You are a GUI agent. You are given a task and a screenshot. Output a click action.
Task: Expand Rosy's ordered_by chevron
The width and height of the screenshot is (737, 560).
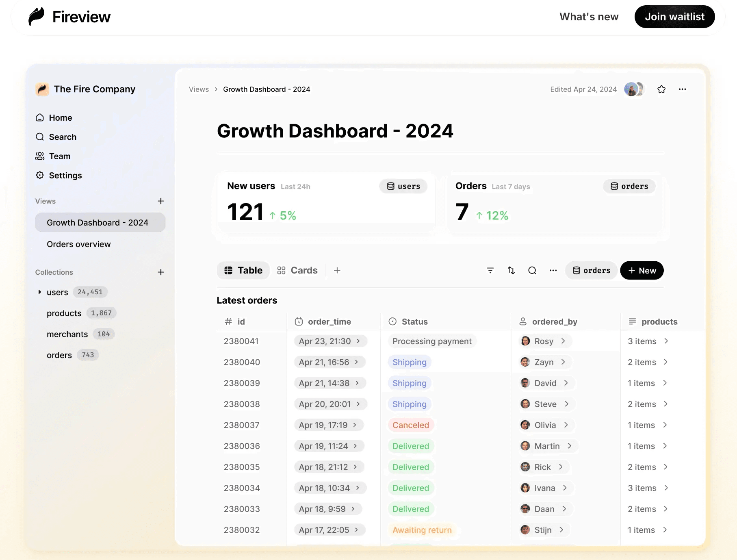click(x=563, y=341)
